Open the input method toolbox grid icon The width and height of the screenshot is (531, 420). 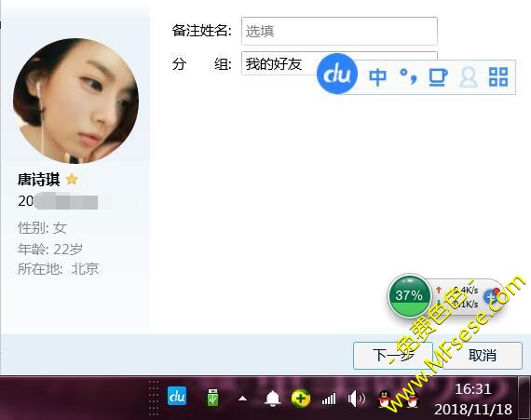498,76
